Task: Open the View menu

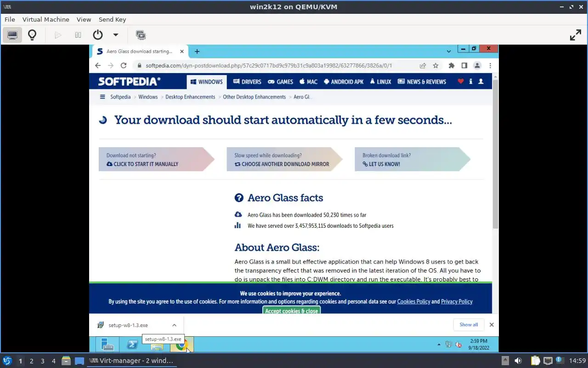Action: pyautogui.click(x=84, y=19)
